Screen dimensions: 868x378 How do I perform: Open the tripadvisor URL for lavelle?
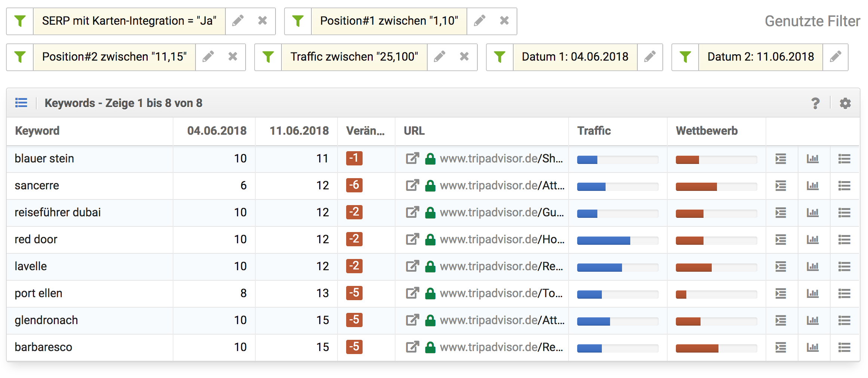(501, 266)
